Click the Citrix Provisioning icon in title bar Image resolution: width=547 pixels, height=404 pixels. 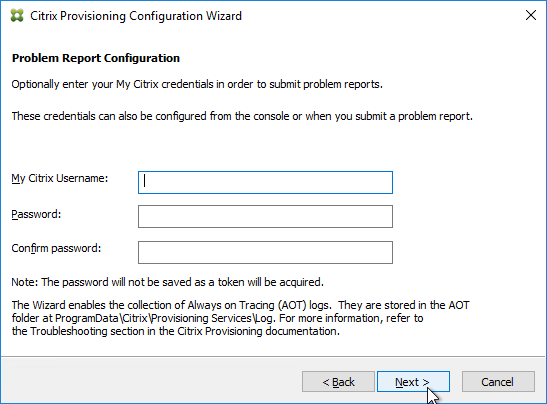click(x=17, y=16)
